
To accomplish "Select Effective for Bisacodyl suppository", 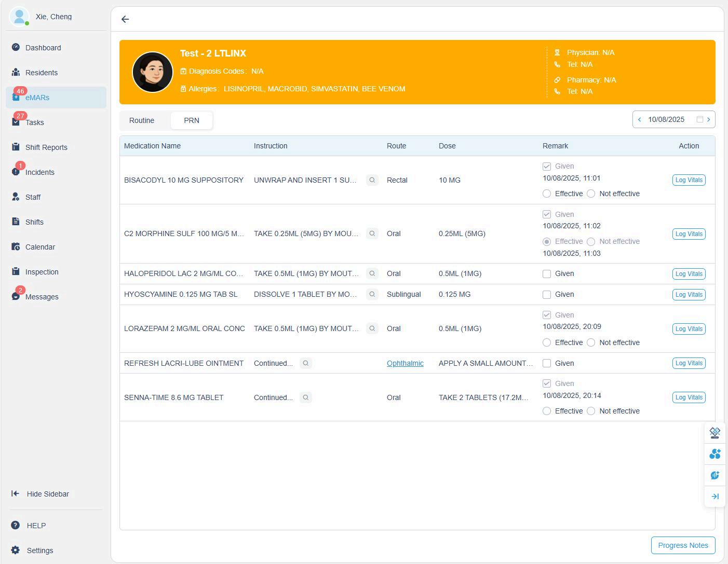I will [547, 194].
